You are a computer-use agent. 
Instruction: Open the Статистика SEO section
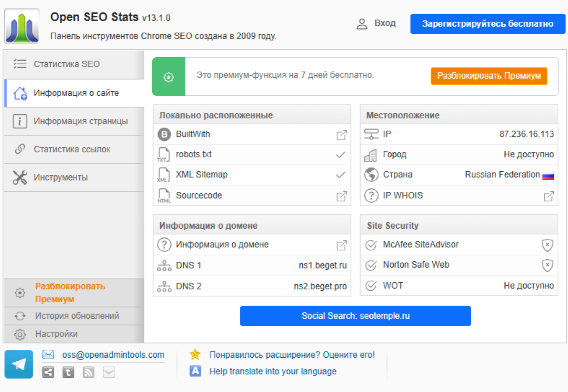[74, 64]
